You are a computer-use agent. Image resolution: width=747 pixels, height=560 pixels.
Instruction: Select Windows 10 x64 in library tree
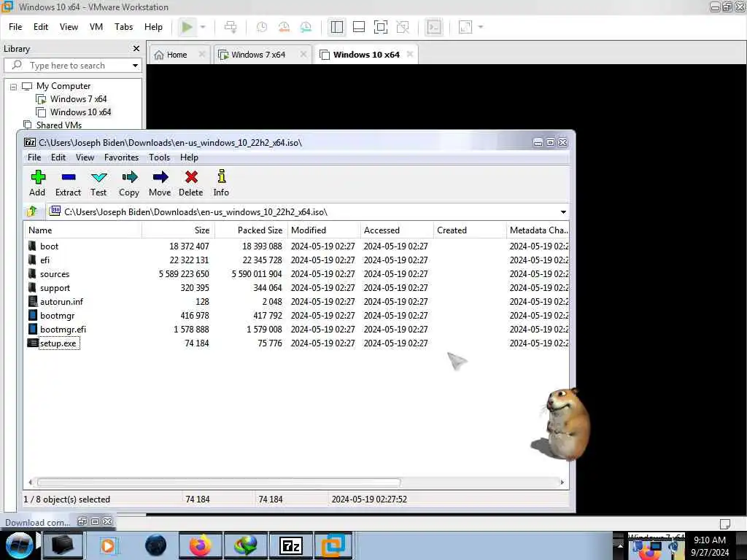[80, 112]
